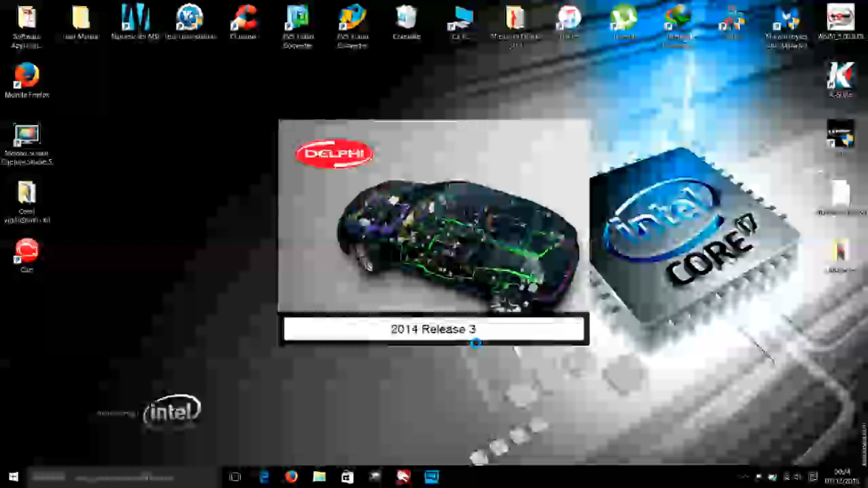Viewport: 868px width, 488px height.
Task: Open Windows Store from the taskbar
Action: click(347, 476)
